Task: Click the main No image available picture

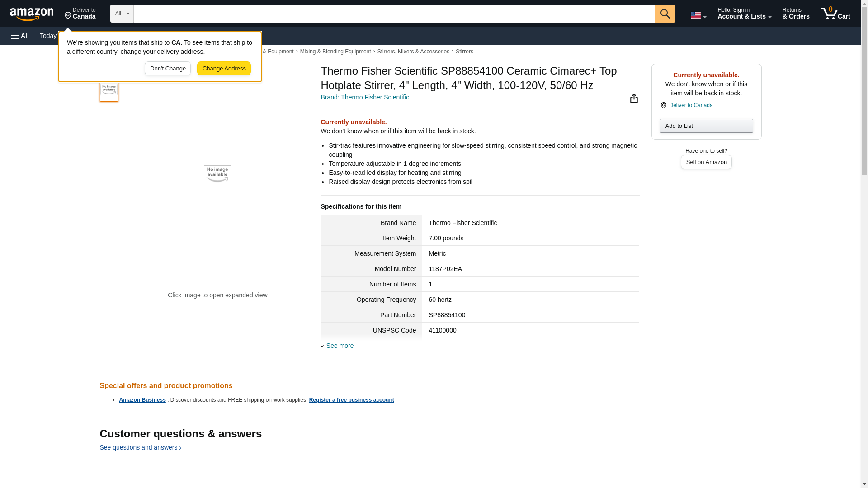Action: coord(217,174)
